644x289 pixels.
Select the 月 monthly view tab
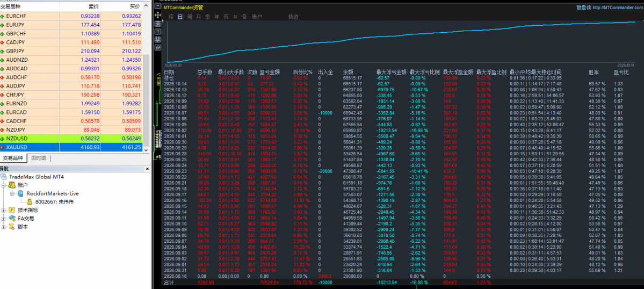point(198,17)
